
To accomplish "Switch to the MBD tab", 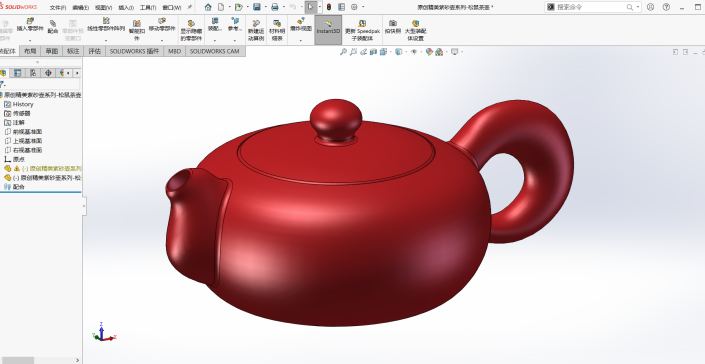I will click(174, 51).
